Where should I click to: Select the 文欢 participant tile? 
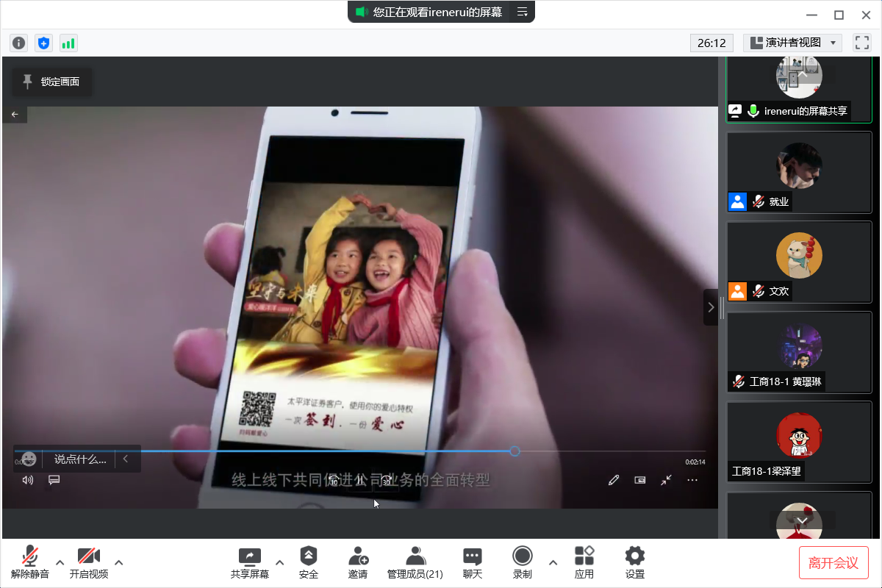799,262
